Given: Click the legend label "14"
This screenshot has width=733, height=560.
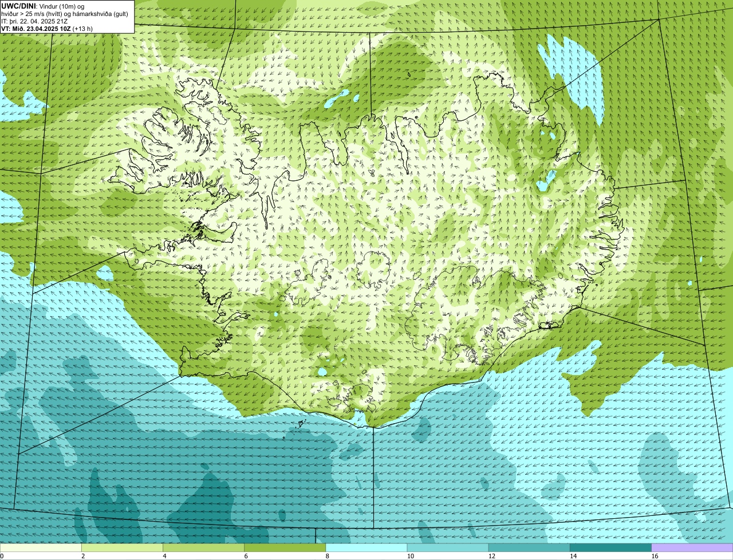Looking at the screenshot, I should point(573,556).
